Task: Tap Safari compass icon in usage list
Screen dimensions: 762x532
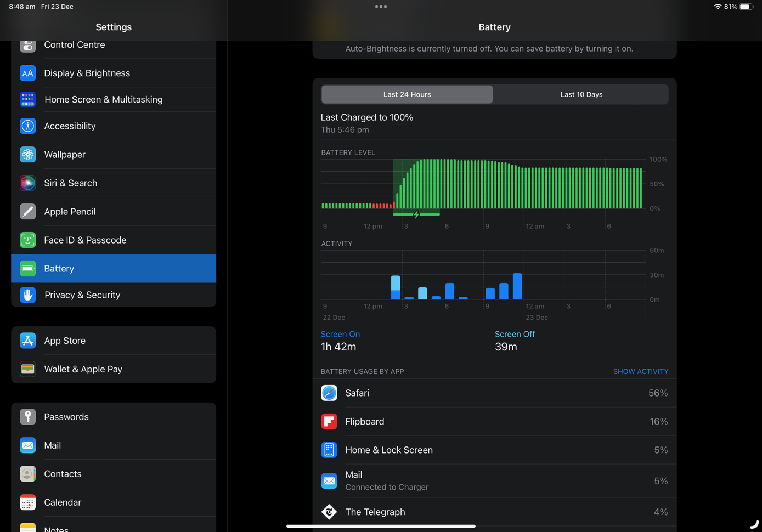Action: (329, 393)
